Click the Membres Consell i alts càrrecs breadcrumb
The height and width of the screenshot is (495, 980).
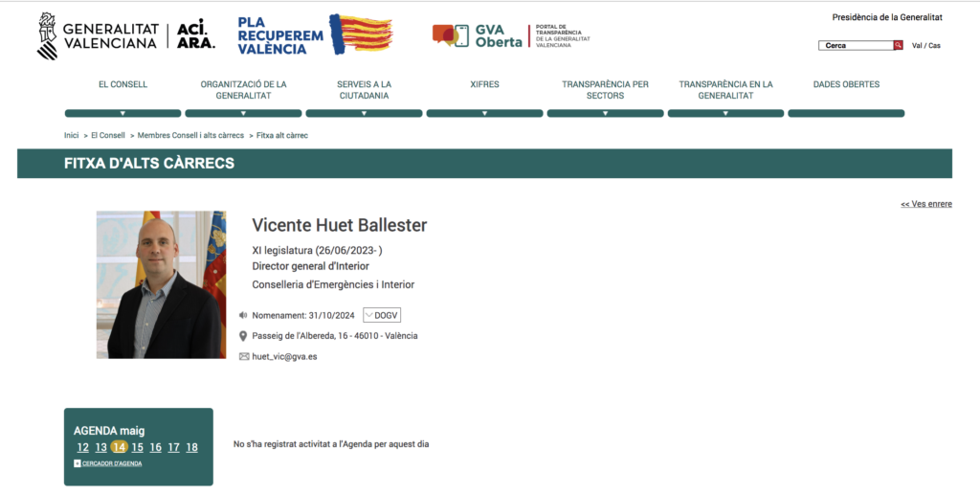[190, 135]
